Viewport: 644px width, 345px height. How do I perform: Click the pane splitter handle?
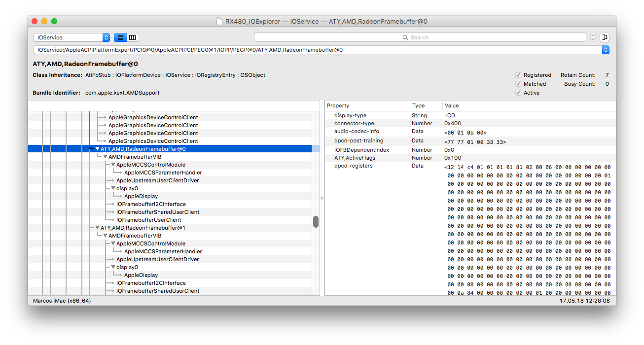[x=322, y=198]
